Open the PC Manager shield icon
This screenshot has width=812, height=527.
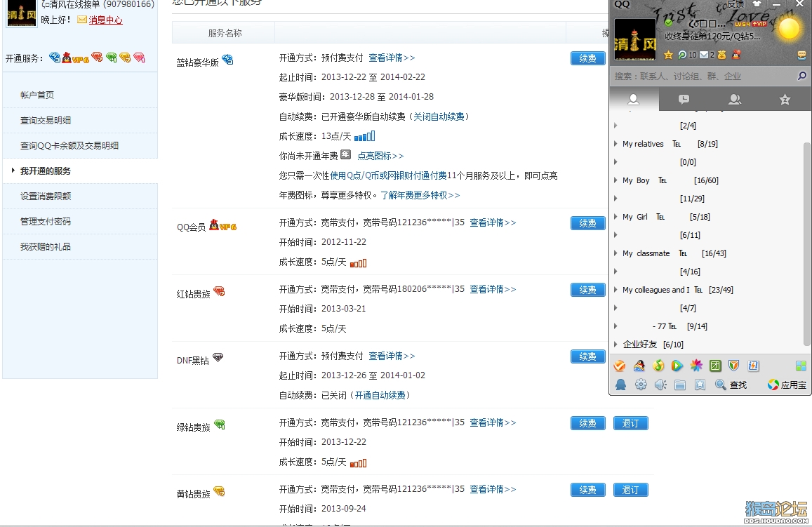tap(734, 366)
